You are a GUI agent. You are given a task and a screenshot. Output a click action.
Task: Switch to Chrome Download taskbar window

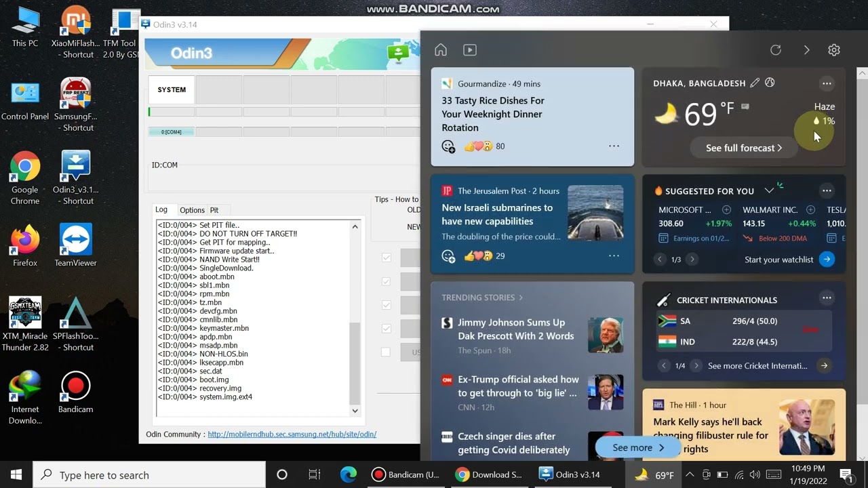coord(489,474)
